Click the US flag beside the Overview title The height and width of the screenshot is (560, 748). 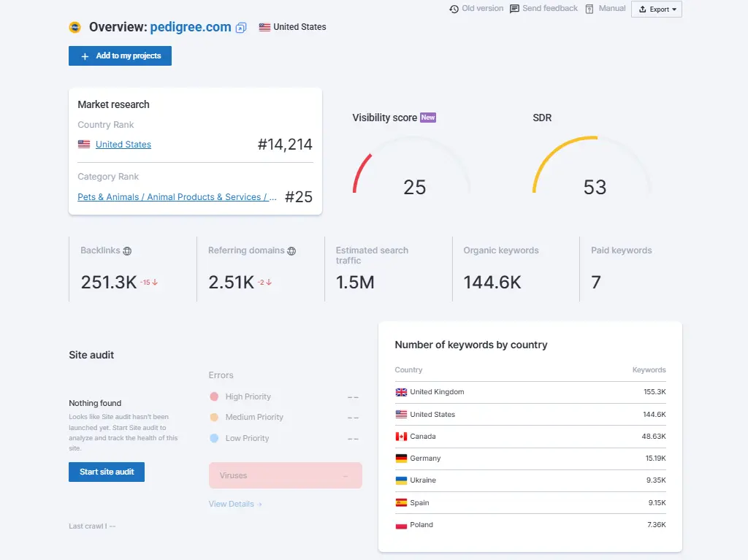[264, 27]
